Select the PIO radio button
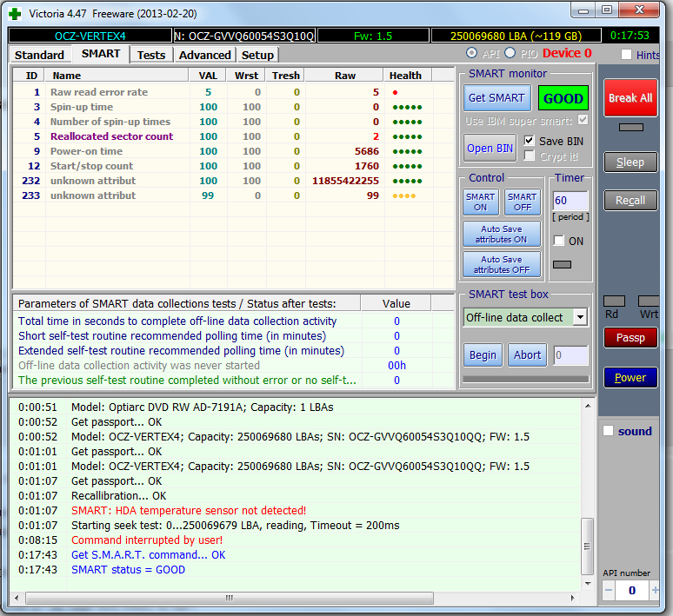The image size is (673, 616). [x=510, y=53]
